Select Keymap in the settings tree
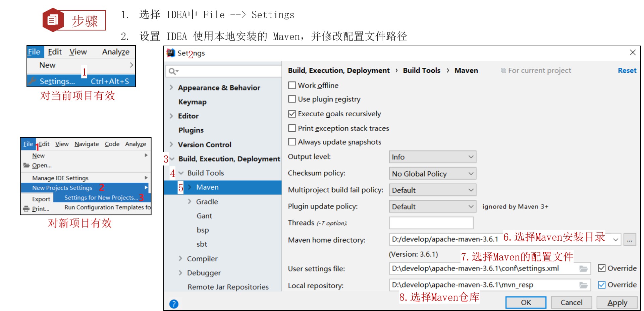The image size is (644, 311). pyautogui.click(x=193, y=102)
